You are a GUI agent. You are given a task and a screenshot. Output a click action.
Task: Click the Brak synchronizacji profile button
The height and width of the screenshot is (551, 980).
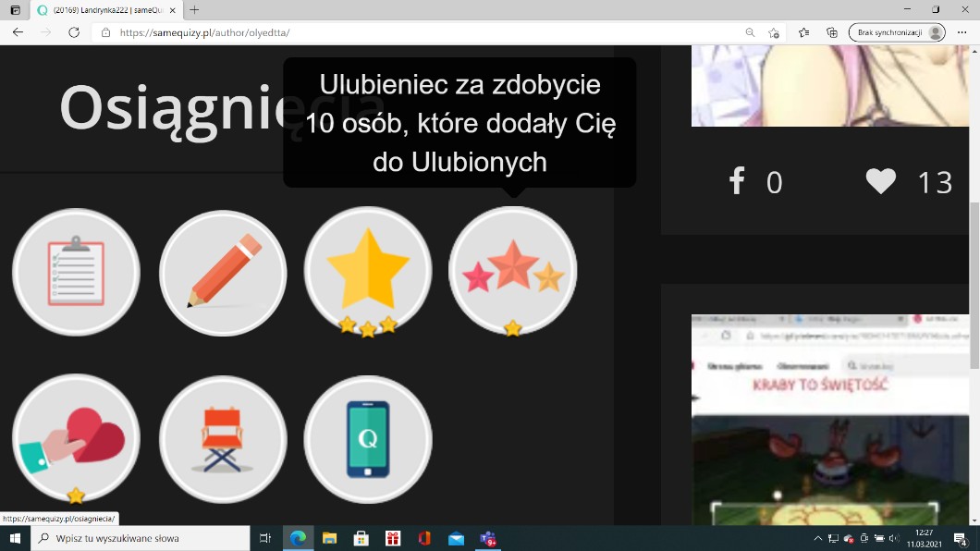(897, 32)
